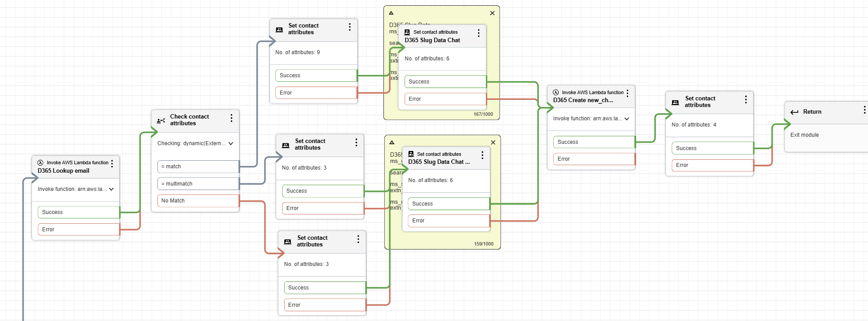Click Success output of D365 Lookup email

tap(78, 212)
